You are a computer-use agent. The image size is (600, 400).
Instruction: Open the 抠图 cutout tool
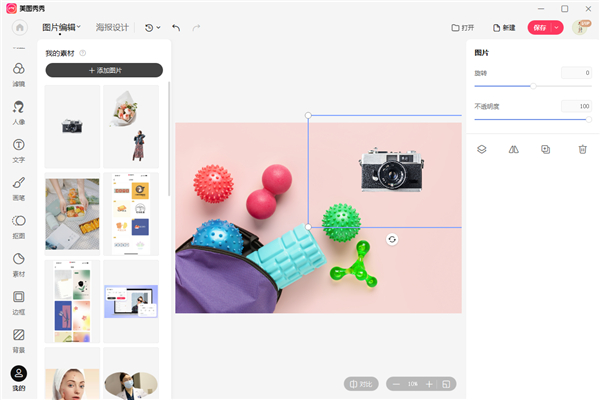(18, 225)
